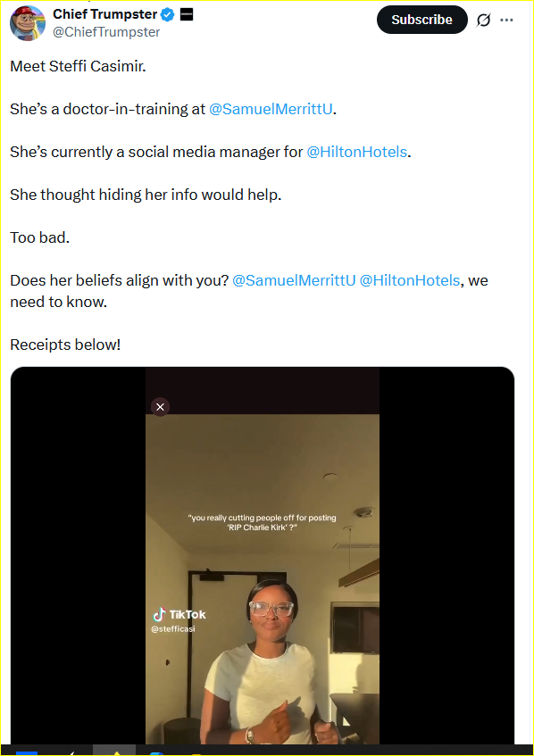Open the @ChiefTrumpster handle link
The width and height of the screenshot is (534, 756).
106,32
